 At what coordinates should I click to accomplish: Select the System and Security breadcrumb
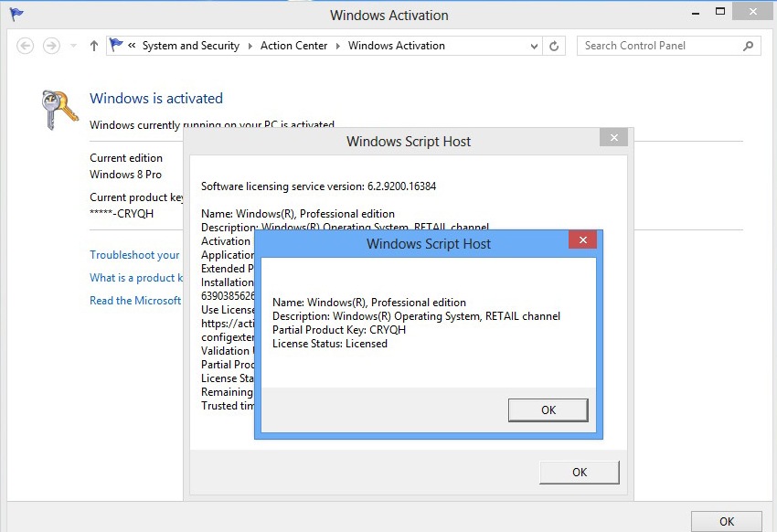pyautogui.click(x=190, y=46)
